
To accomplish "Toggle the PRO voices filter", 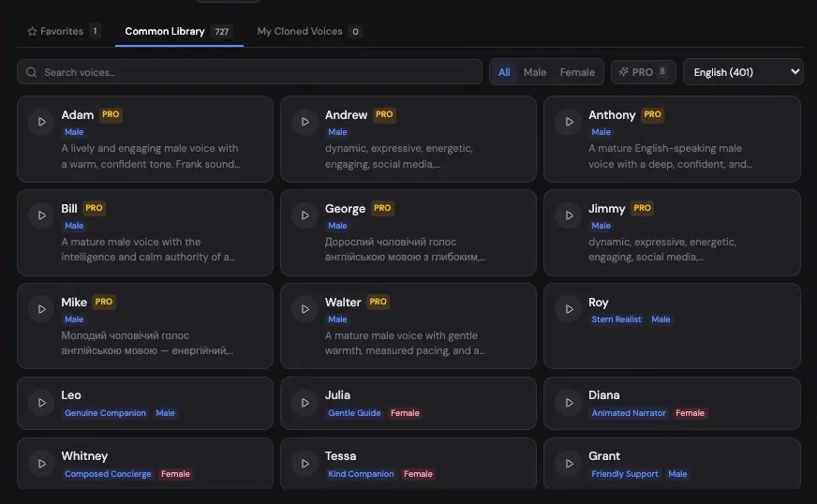I will (x=643, y=72).
